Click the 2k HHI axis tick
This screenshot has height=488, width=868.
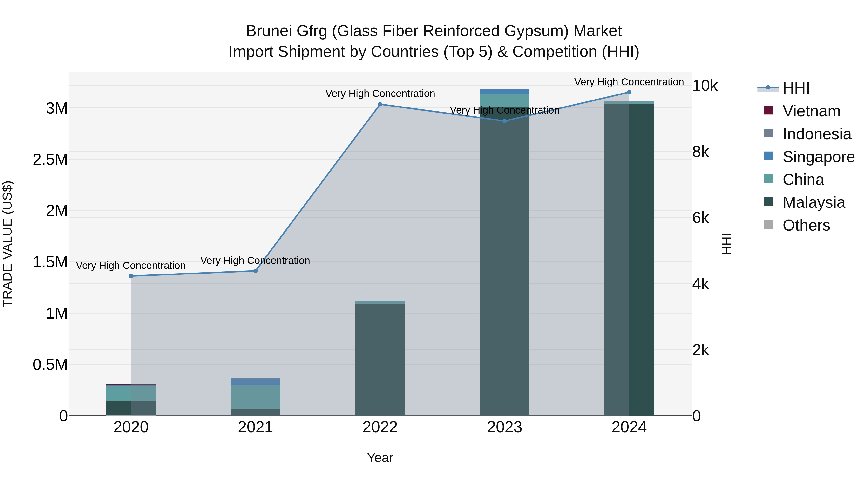[x=701, y=350]
